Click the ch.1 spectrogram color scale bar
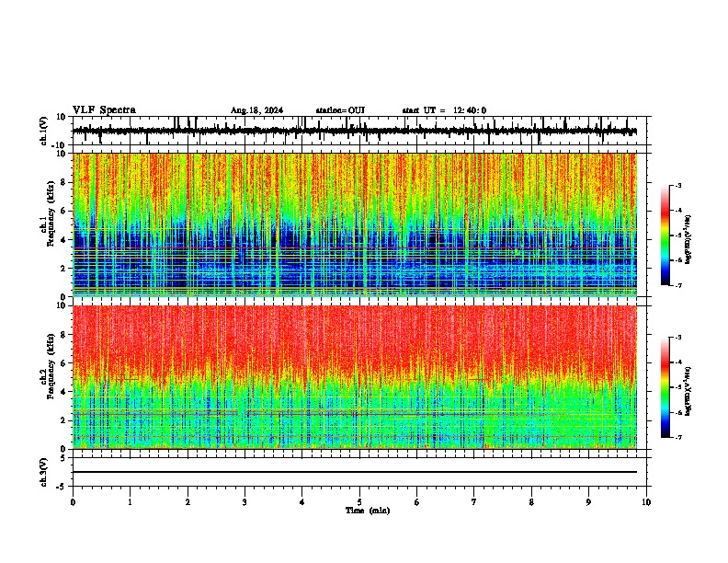The width and height of the screenshot is (728, 563). (665, 236)
